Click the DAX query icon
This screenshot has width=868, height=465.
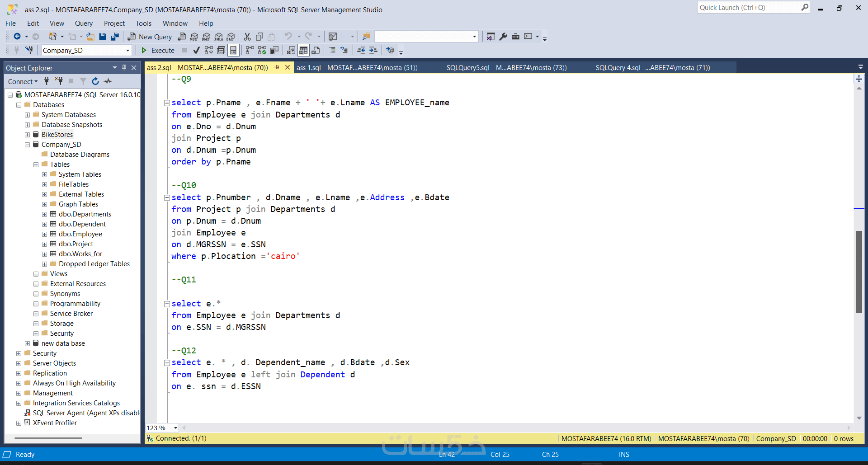tap(231, 37)
